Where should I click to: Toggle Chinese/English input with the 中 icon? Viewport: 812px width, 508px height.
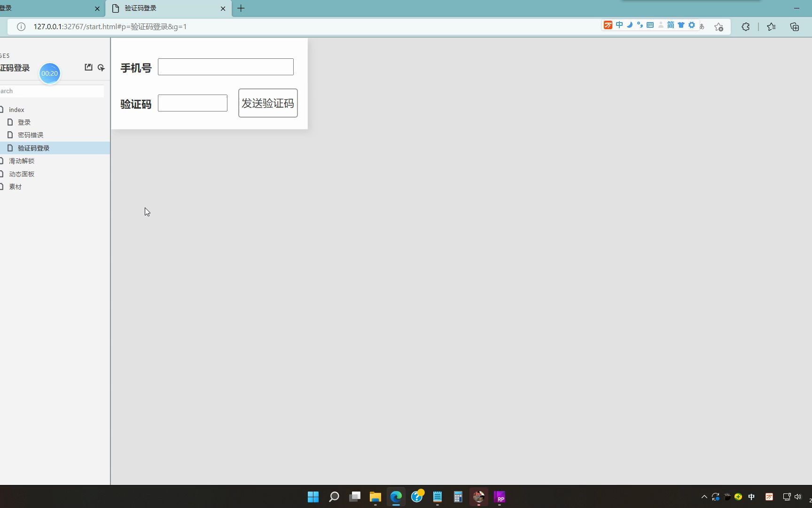coord(619,25)
